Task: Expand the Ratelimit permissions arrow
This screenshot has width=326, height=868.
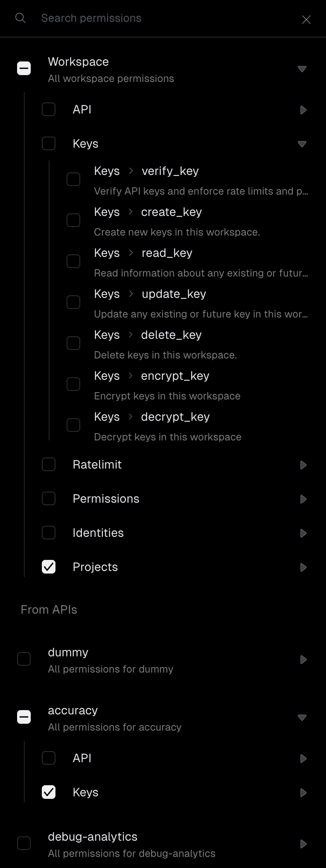Action: 303,465
